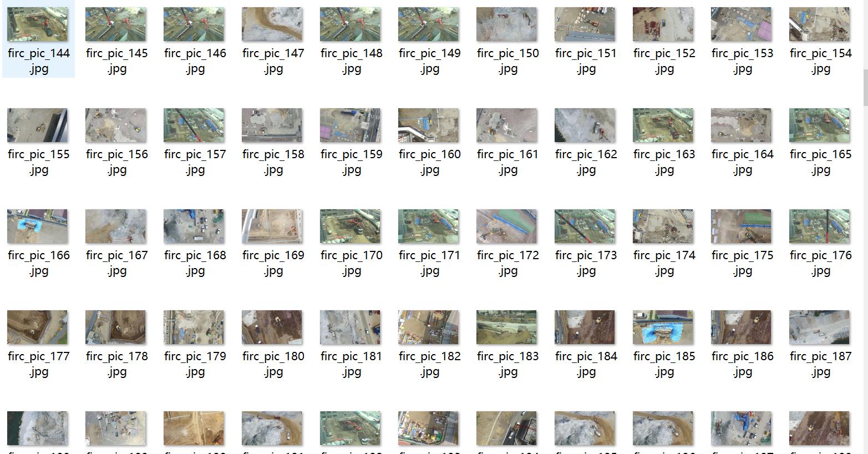868x454 pixels.
Task: Select the firc_pic_159.jpg thumbnail
Action: 350,125
